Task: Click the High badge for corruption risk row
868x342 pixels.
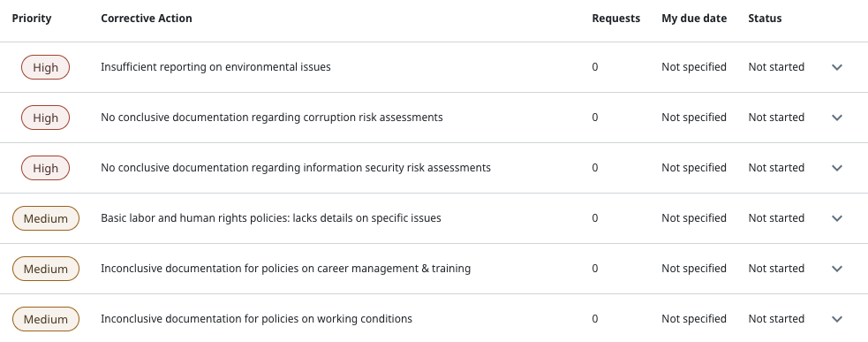Action: tap(45, 118)
